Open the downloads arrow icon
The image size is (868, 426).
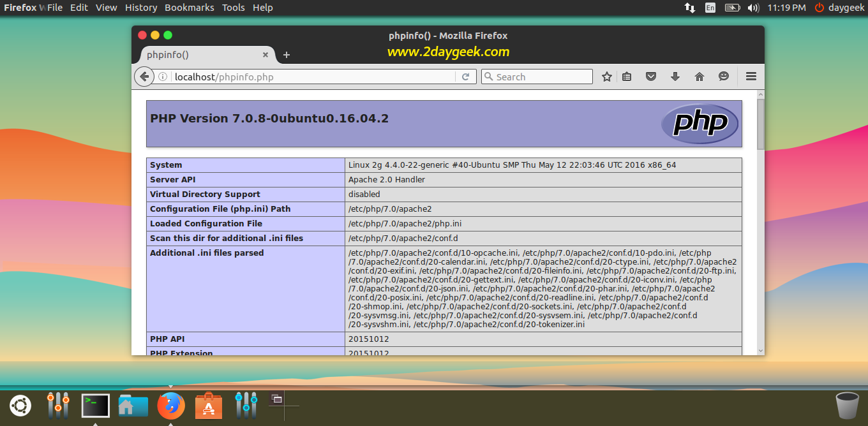(x=675, y=77)
